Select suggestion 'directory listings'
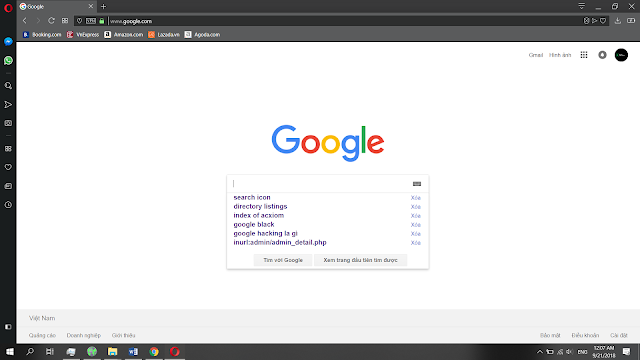640x360 pixels. tap(260, 206)
